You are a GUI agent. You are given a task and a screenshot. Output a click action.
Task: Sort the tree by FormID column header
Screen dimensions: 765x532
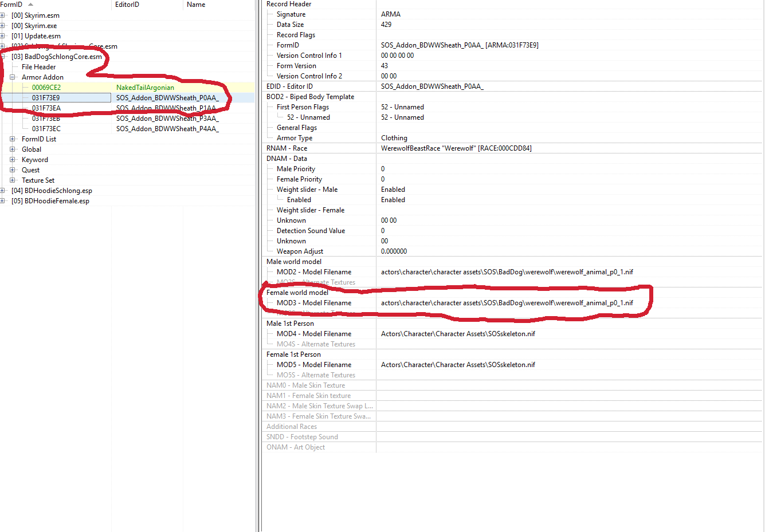(x=56, y=5)
